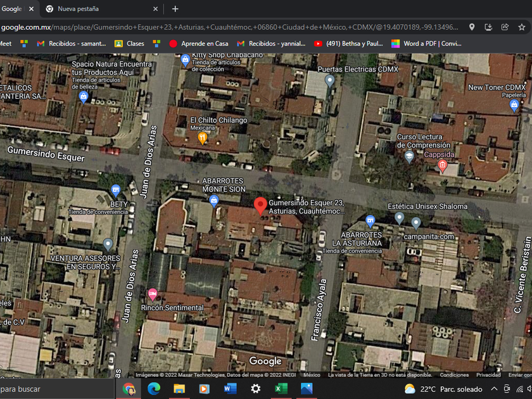Open Photos app from the taskbar
532x399 pixels.
[307, 389]
